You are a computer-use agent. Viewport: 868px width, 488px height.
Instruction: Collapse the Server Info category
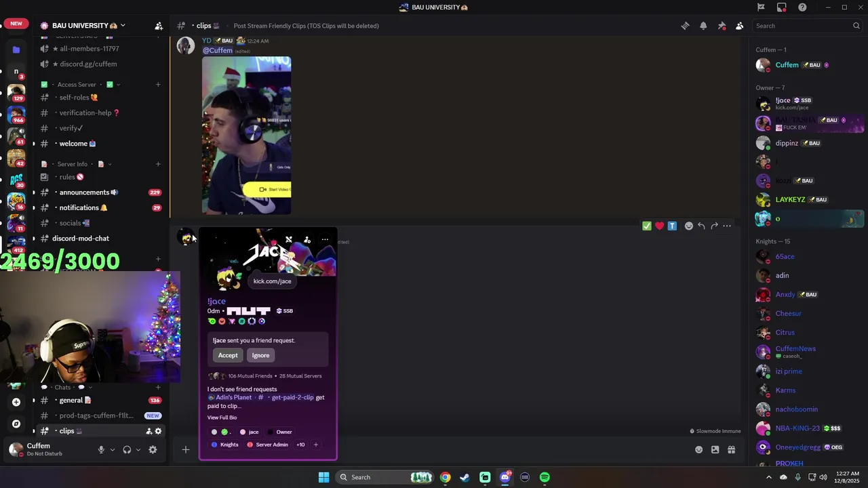pos(75,164)
